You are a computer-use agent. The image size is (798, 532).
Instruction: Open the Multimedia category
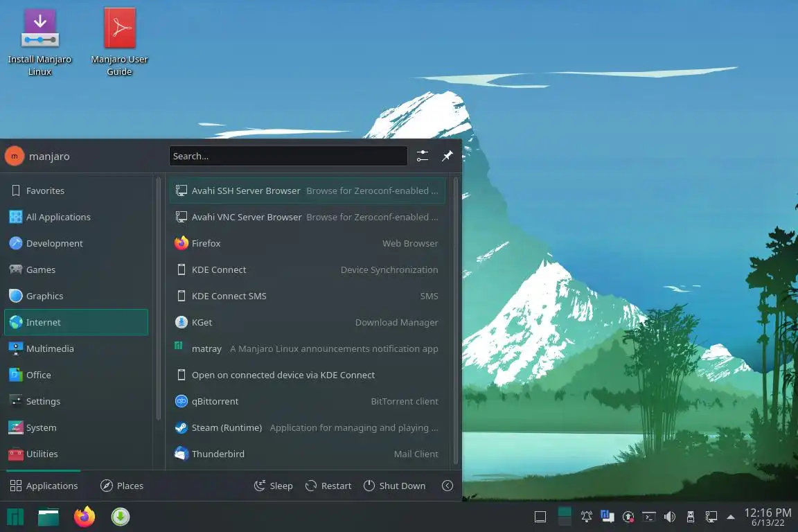pyautogui.click(x=76, y=348)
